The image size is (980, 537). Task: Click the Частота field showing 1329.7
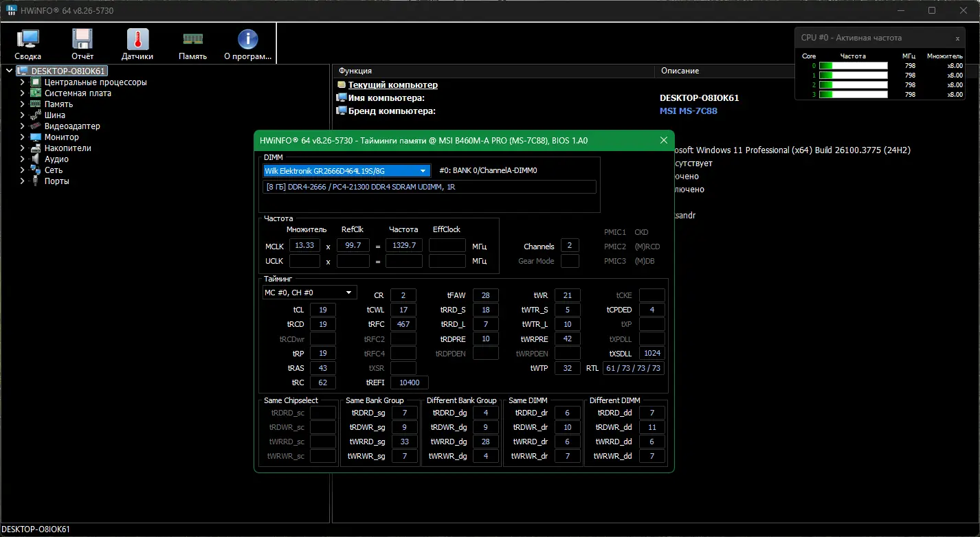[x=404, y=246]
